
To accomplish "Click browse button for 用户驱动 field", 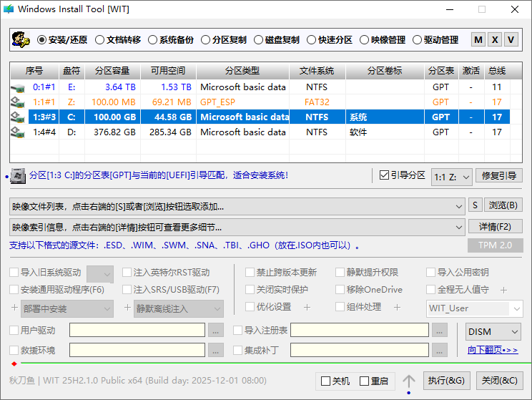I will pos(216,330).
